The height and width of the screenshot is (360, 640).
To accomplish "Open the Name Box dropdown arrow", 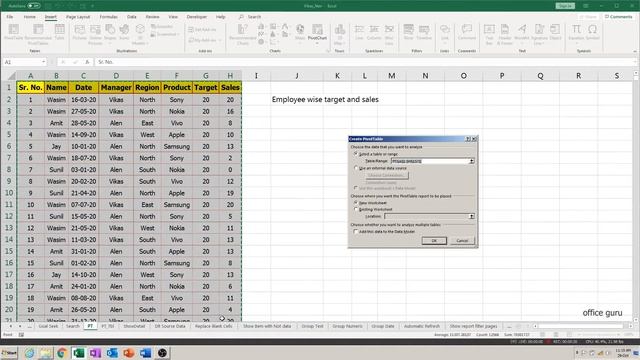I will coord(43,62).
